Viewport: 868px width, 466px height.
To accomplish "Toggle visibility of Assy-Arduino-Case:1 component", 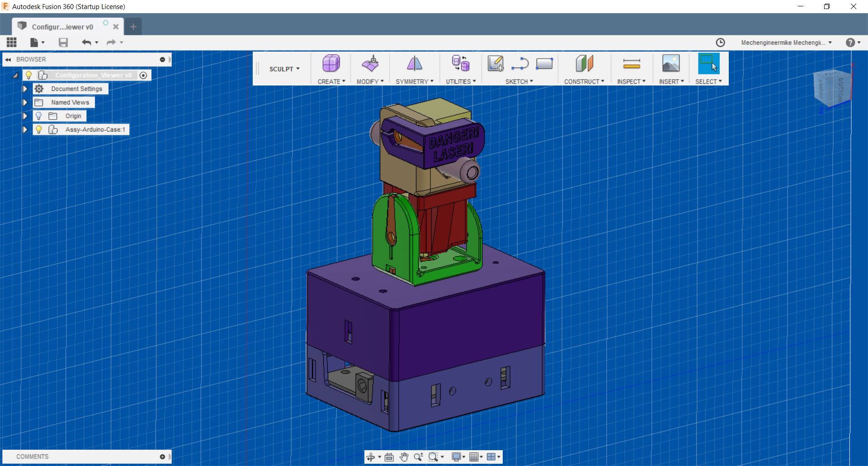I will 39,129.
